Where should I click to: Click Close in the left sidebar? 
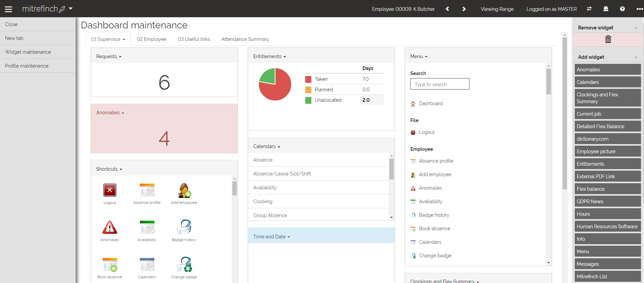pos(38,24)
